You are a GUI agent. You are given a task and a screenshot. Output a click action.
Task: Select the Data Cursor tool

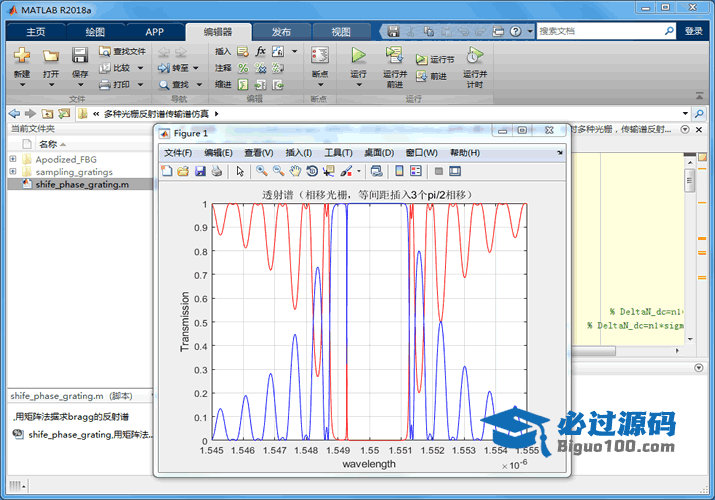(328, 171)
